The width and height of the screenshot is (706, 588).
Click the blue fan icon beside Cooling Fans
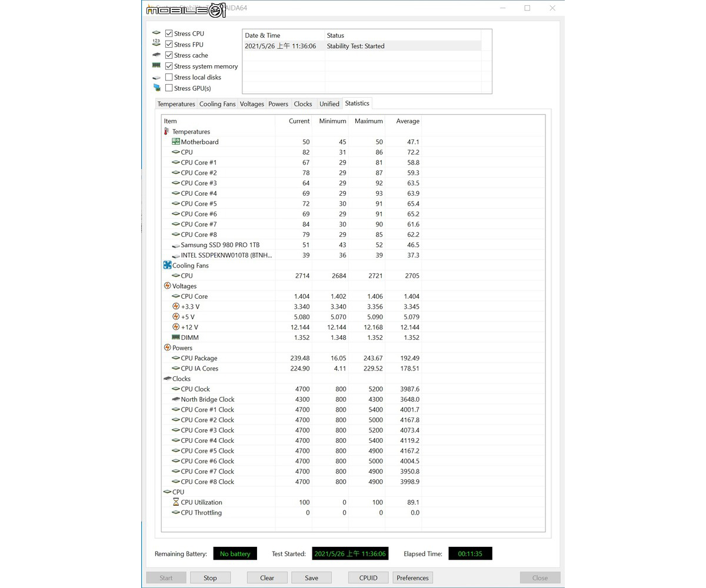pos(167,265)
